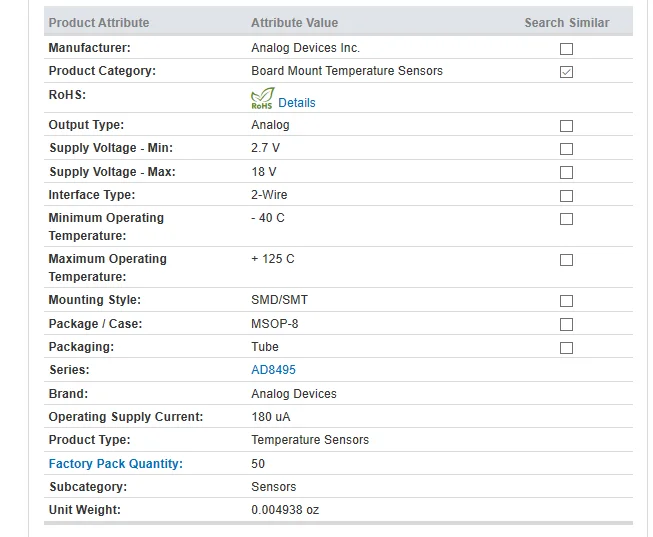Viewport: 653px width, 537px height.
Task: Click the green RoHS leaf icon
Action: (262, 98)
